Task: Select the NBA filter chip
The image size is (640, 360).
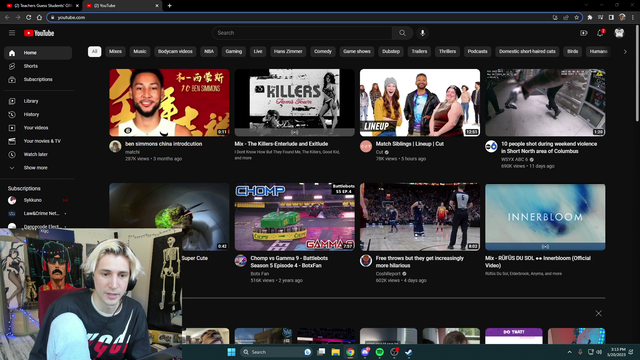Action: (209, 51)
